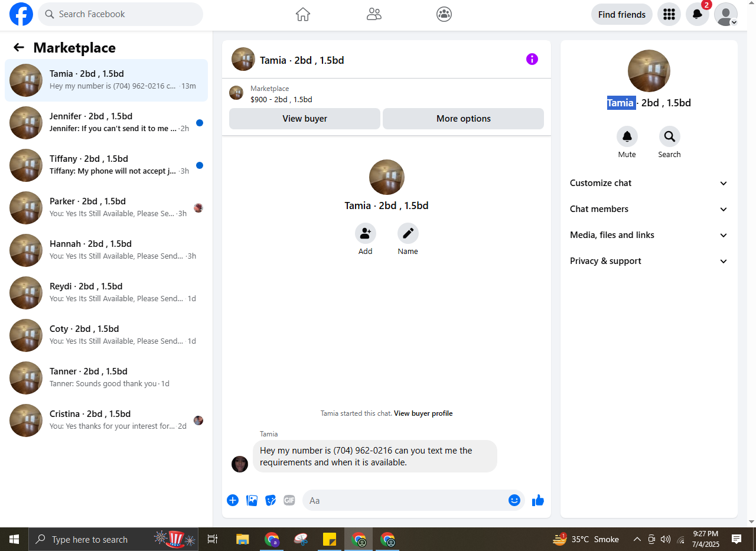This screenshot has width=756, height=551.
Task: Click the large listing photo in right panel
Action: click(x=649, y=71)
